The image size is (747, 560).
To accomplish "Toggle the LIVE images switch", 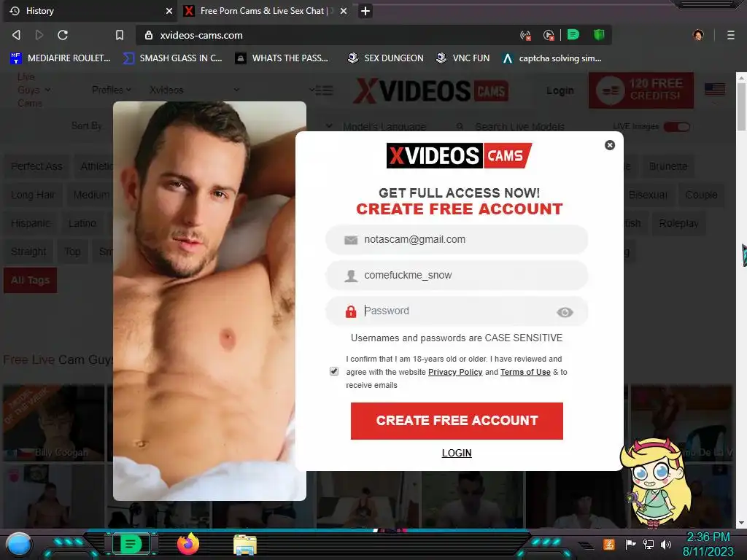I will (676, 127).
